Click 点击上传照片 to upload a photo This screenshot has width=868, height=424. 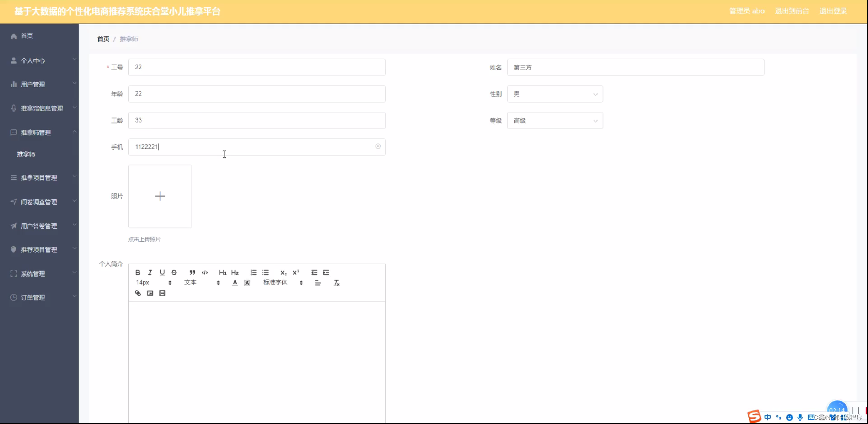pos(144,239)
